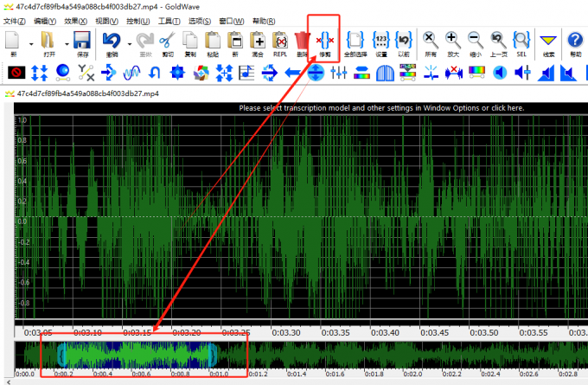Undo the last action (撤销)
Image resolution: width=588 pixels, height=385 pixels.
[x=112, y=44]
